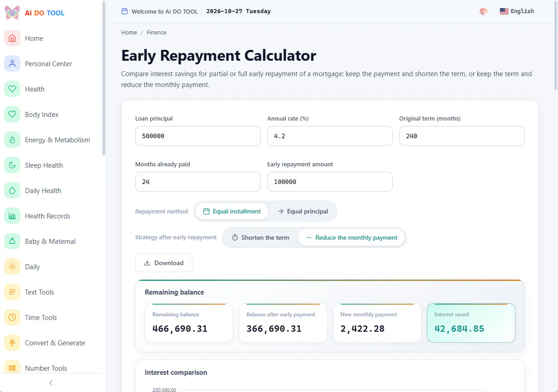Click the AI DO TOOL butterfly logo
The height and width of the screenshot is (392, 558).
click(x=12, y=13)
